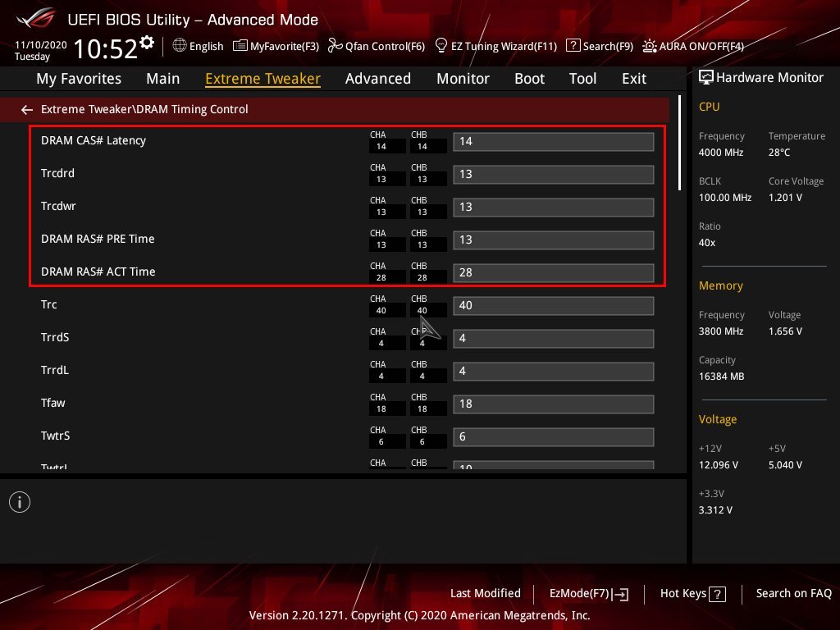Click the Extreme Tweaker\DRAM Timing Control breadcrumb
840x630 pixels.
point(144,109)
